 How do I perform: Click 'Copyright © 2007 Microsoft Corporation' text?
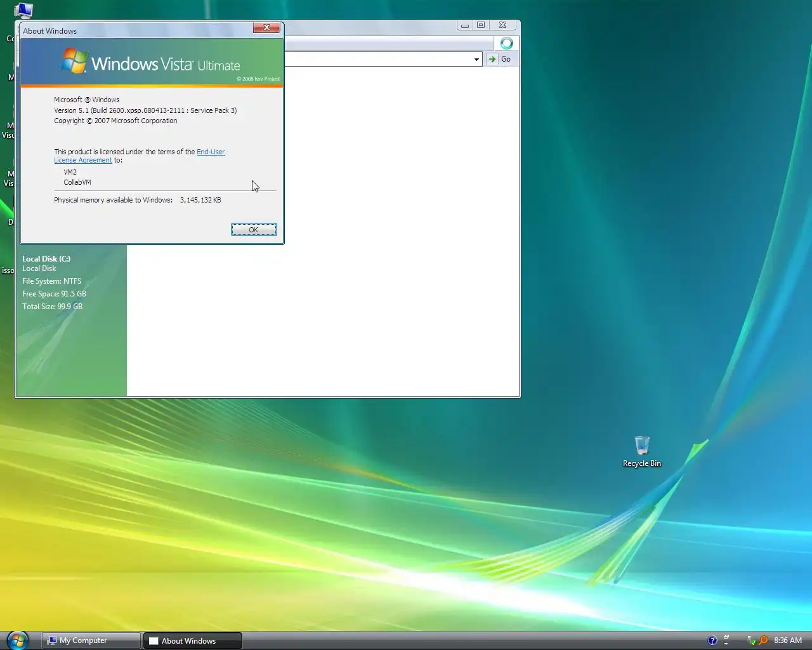(x=115, y=121)
